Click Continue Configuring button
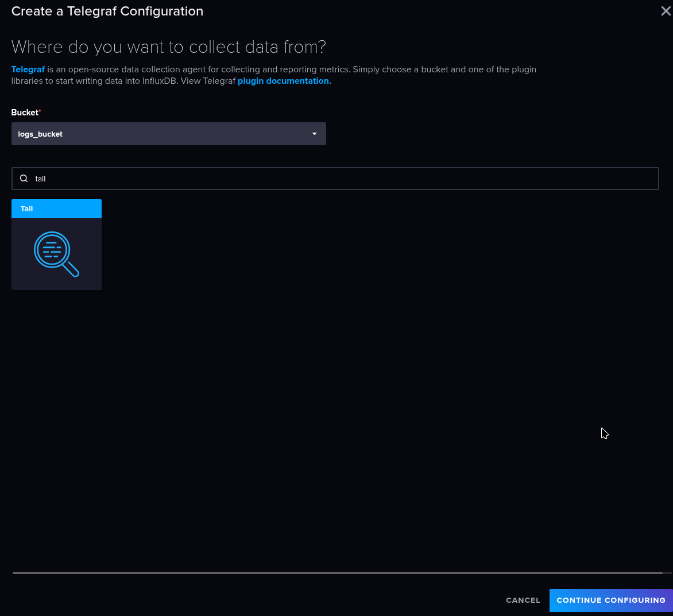673x616 pixels. (610, 600)
